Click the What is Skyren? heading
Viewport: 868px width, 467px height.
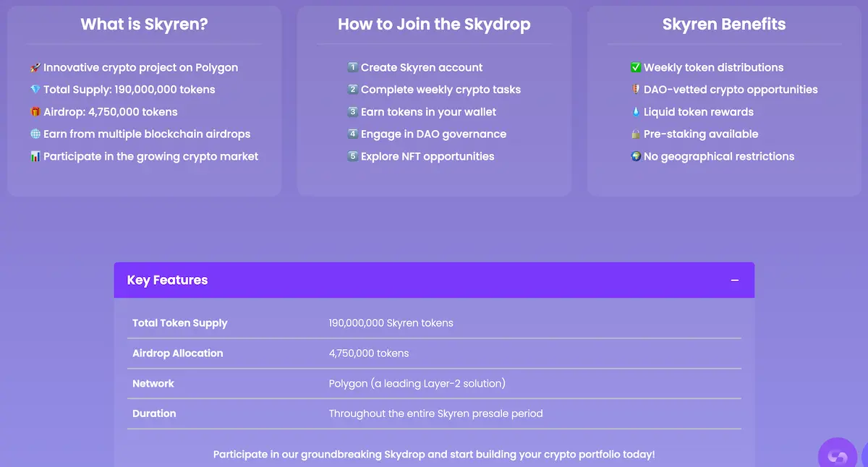(x=144, y=24)
